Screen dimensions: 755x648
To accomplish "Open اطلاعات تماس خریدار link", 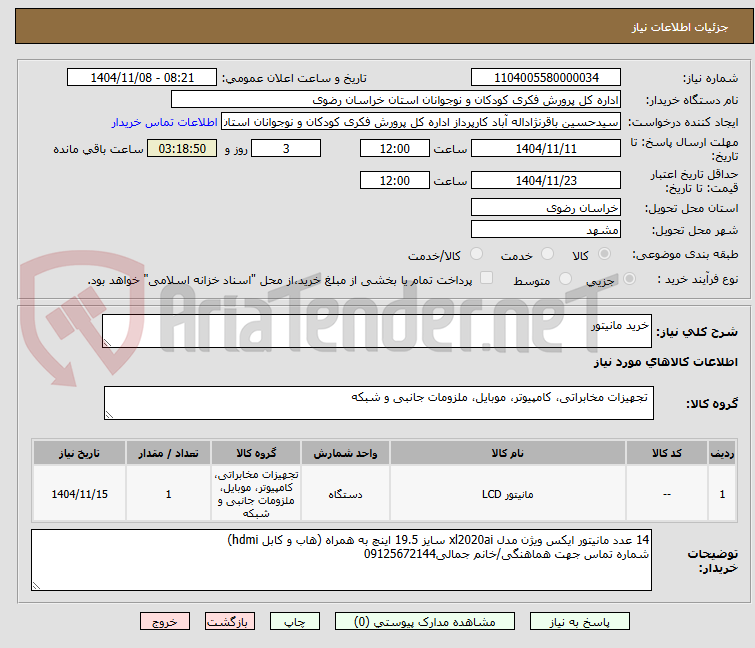I will pos(164,122).
